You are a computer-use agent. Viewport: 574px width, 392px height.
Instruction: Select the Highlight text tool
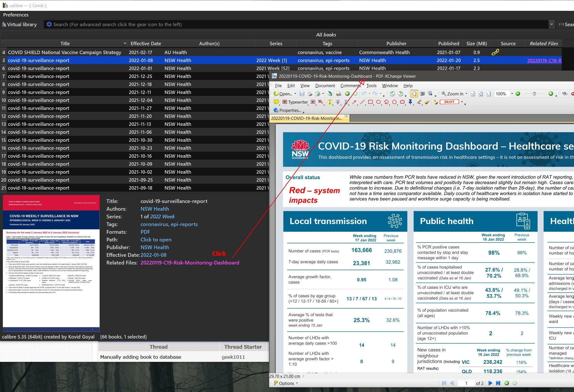(330, 102)
